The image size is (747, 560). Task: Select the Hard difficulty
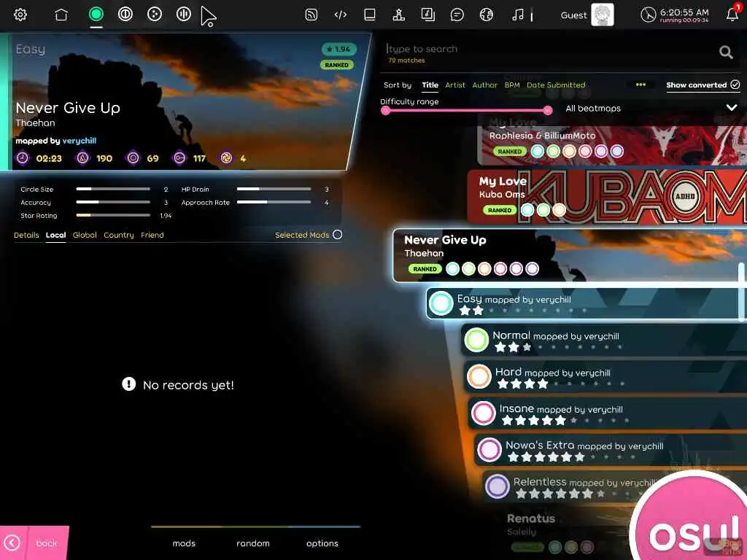tap(606, 376)
